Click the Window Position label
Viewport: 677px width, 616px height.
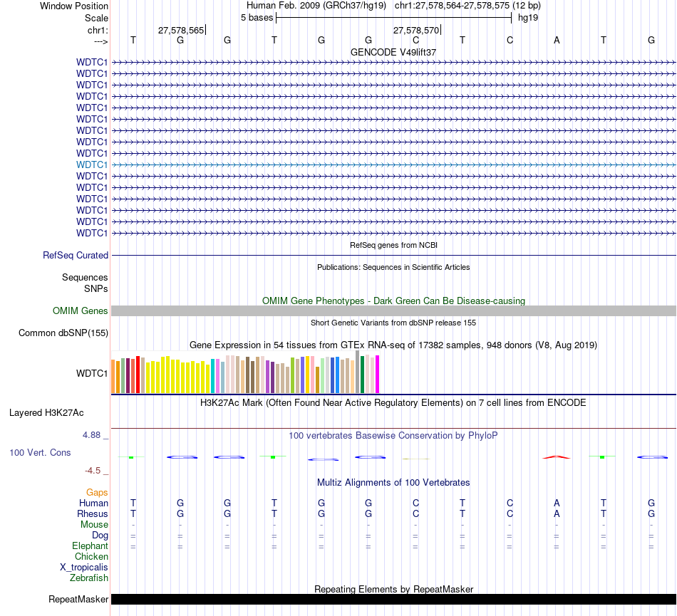(74, 6)
